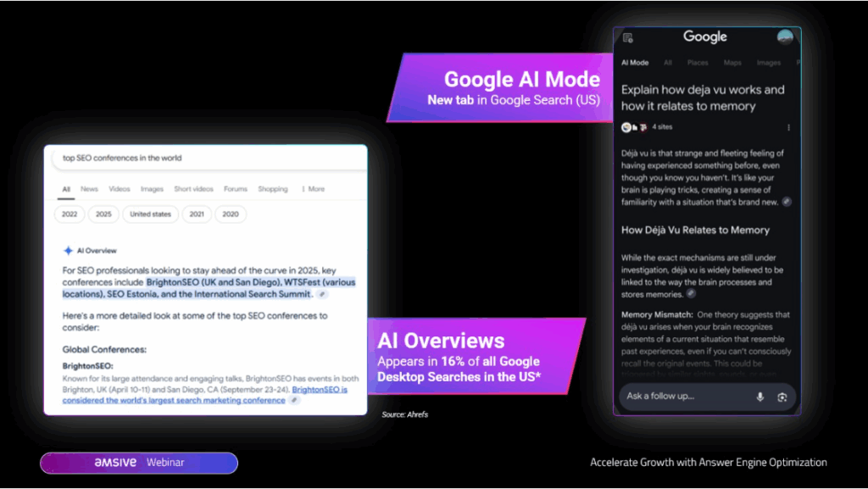Viewport: 868px width, 489px height.
Task: Select the AI Mode tab on phone
Action: 635,63
